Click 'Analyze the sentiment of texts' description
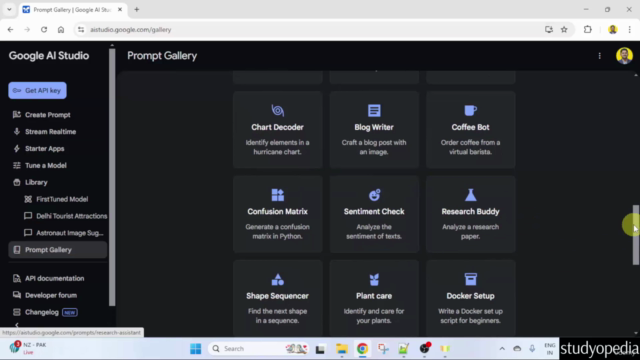Screen dimensions: 640x360 tap(374, 231)
